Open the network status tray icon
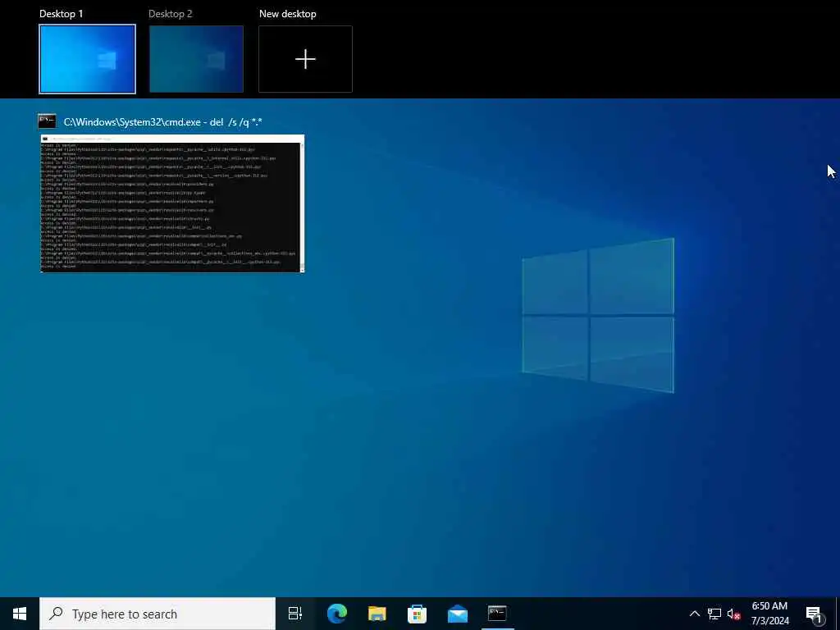840x630 pixels. point(714,614)
